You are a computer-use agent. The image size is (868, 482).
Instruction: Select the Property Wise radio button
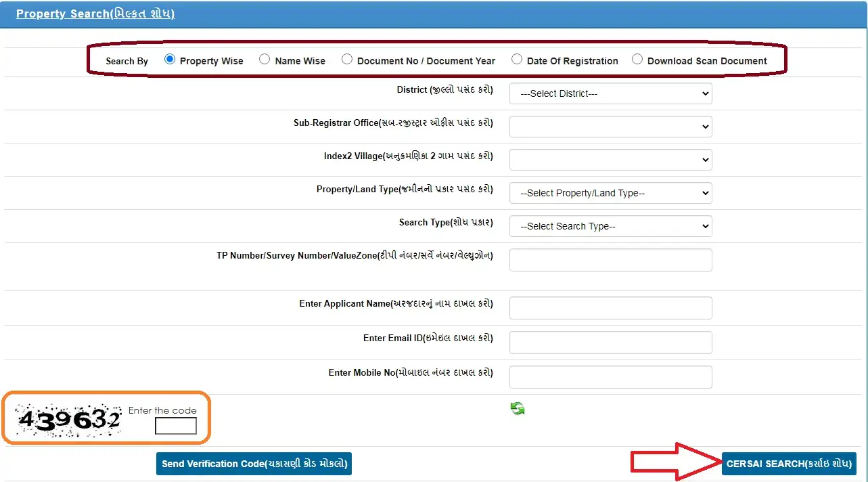pos(170,60)
